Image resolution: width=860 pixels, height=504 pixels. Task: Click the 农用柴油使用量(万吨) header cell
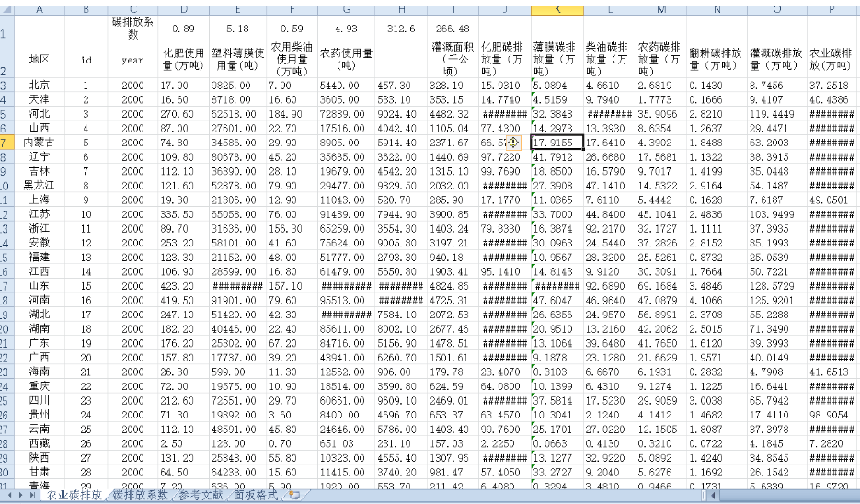pyautogui.click(x=292, y=59)
